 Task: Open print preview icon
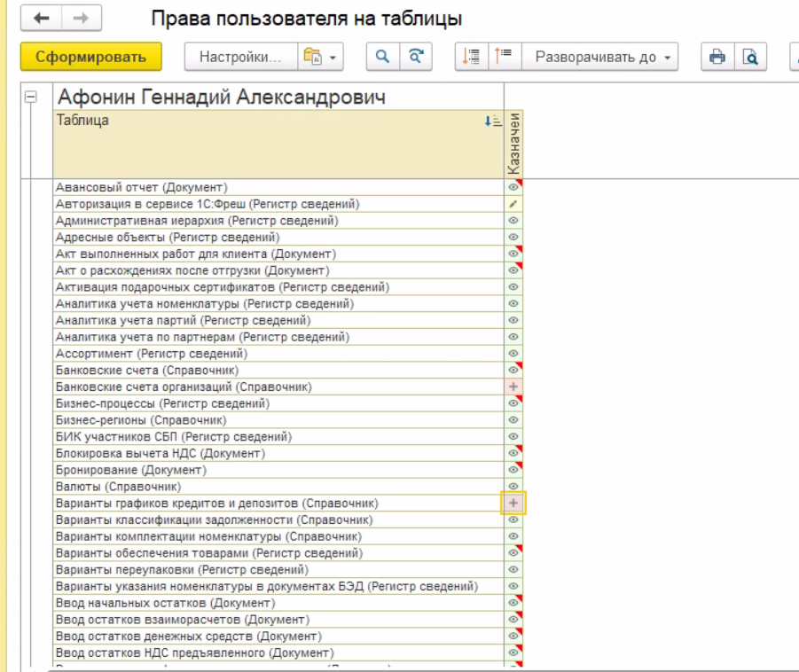(750, 57)
